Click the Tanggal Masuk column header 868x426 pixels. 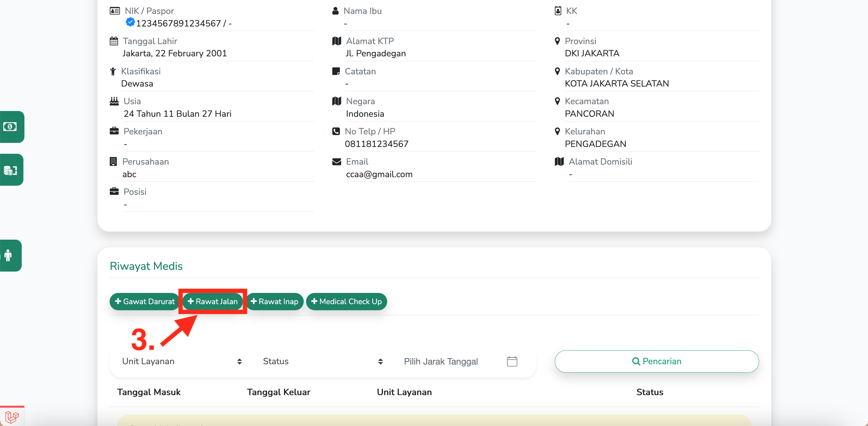[x=149, y=392]
